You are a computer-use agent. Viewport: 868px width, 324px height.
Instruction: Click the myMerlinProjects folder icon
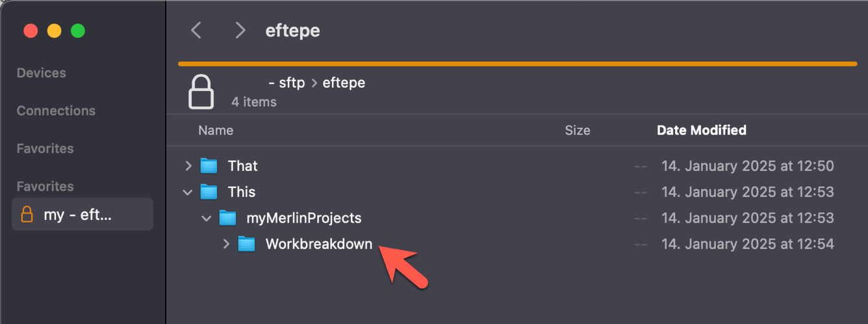click(x=227, y=218)
